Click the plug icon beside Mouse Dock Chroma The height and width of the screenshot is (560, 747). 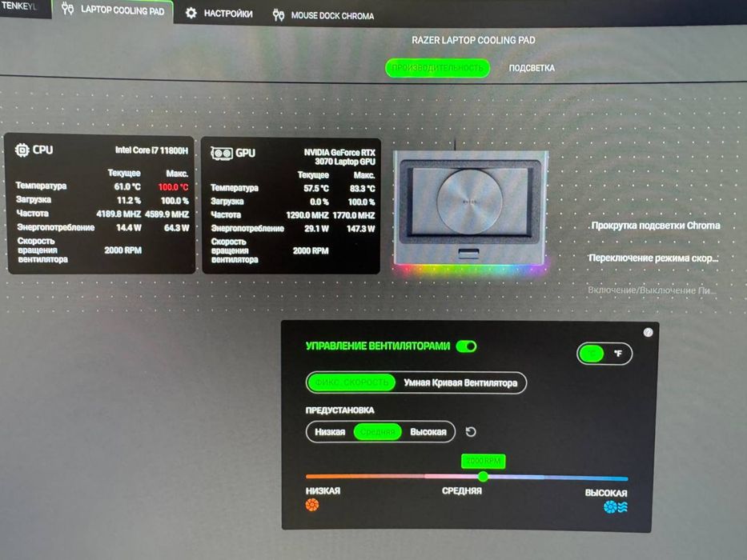click(279, 15)
